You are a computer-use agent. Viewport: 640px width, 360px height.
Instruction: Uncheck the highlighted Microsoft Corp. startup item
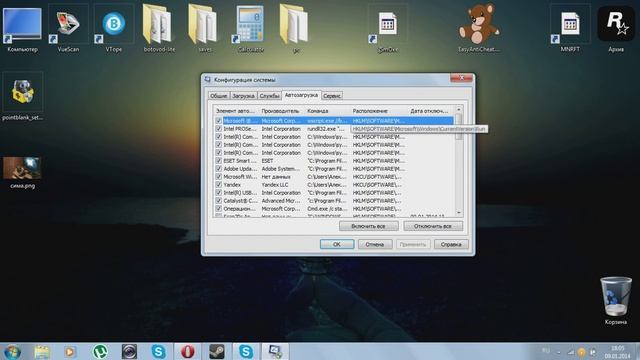[218, 121]
